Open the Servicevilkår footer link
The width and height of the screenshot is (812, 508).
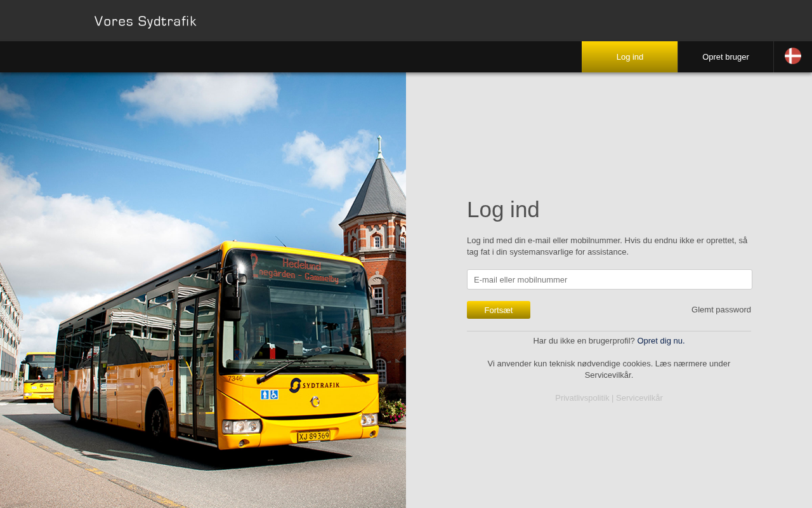tap(639, 398)
